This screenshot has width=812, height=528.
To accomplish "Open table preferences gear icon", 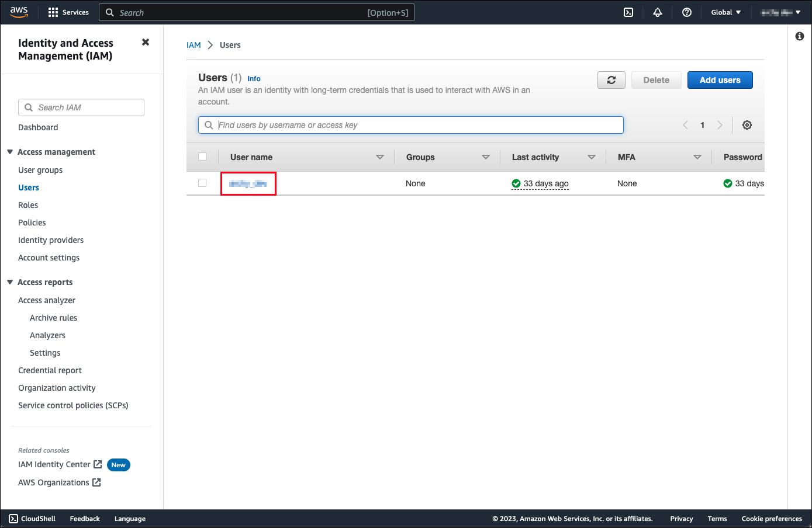I will click(747, 125).
